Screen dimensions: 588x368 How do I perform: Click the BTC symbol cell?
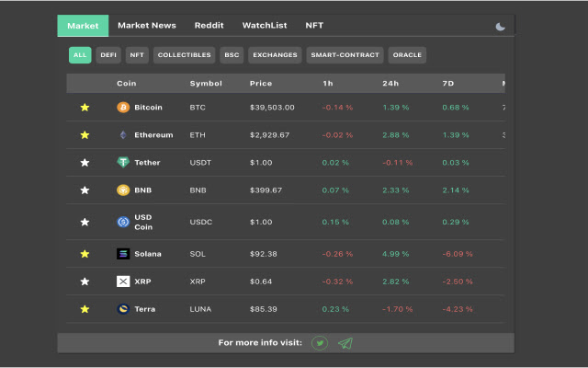(198, 108)
